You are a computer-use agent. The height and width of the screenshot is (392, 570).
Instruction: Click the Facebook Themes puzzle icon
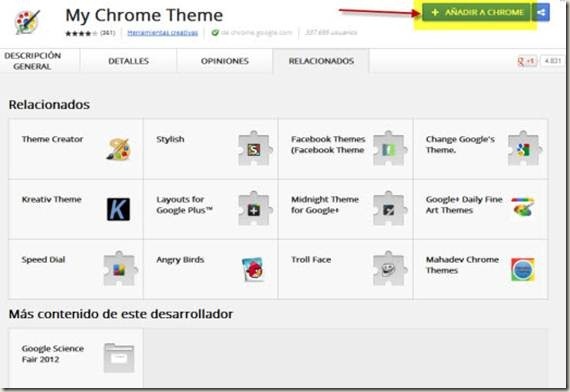pos(389,148)
